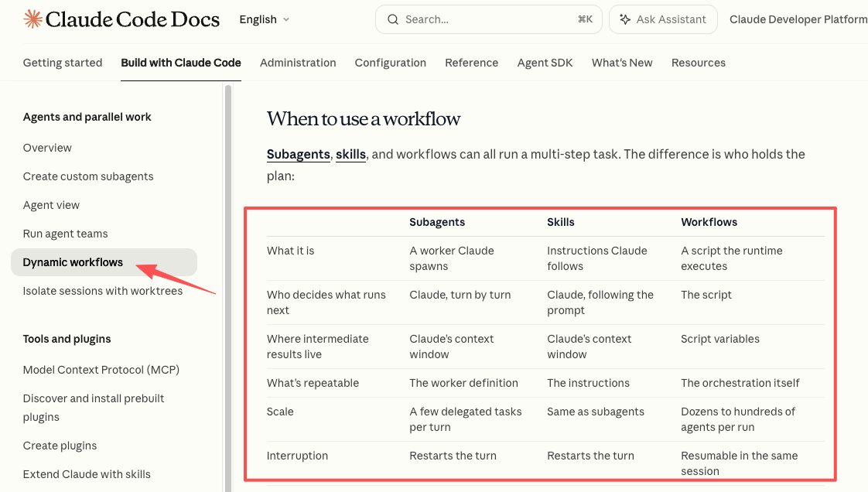Screen dimensions: 868x492
Task: Open the Administration tab
Action: pyautogui.click(x=298, y=63)
